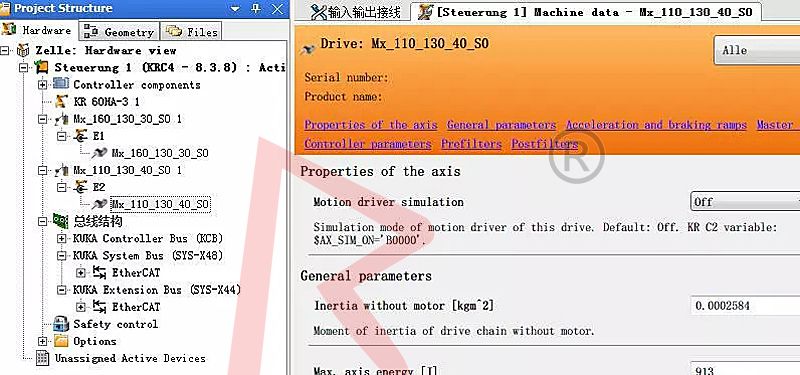Expand KUKA Controller Bus (KCB) node
The width and height of the screenshot is (800, 375).
(x=62, y=238)
